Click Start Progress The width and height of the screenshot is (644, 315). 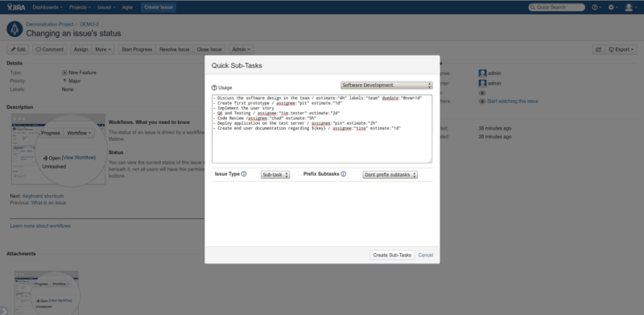tap(137, 49)
